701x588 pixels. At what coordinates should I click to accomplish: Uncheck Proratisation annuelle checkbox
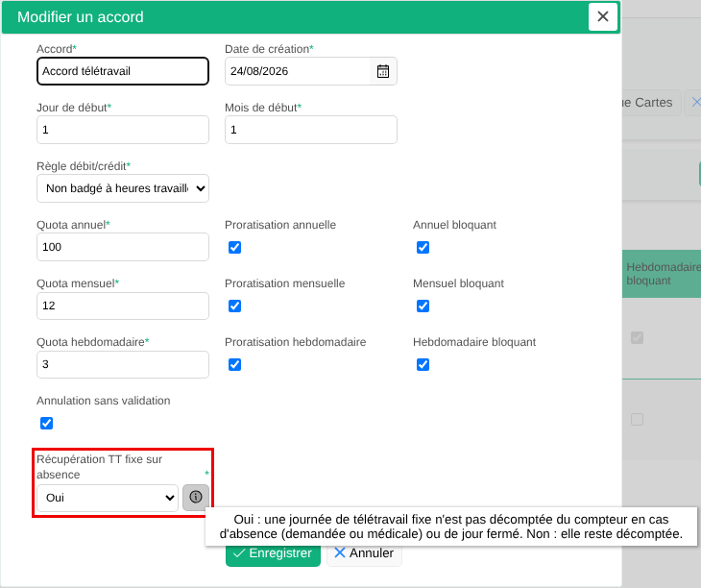coord(234,247)
